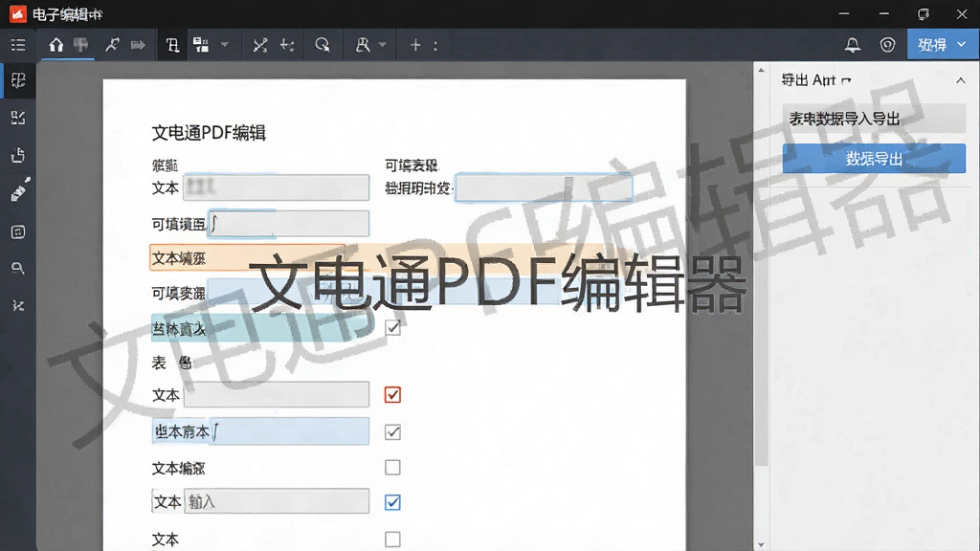Click the first 文本 input field at top
This screenshot has width=980, height=551.
click(x=276, y=187)
